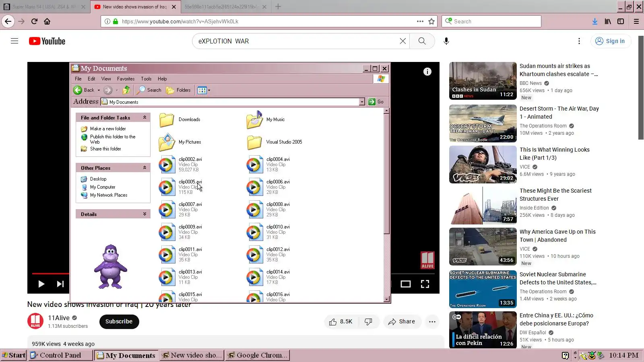Click Make a new folder link

108,129
